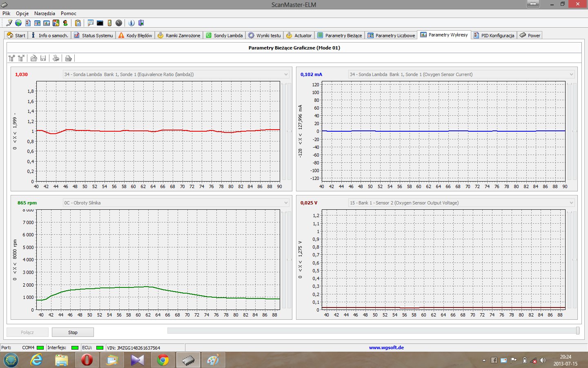588x368 pixels.
Task: Click the connect cable icon in toolbar
Action: pos(9,23)
